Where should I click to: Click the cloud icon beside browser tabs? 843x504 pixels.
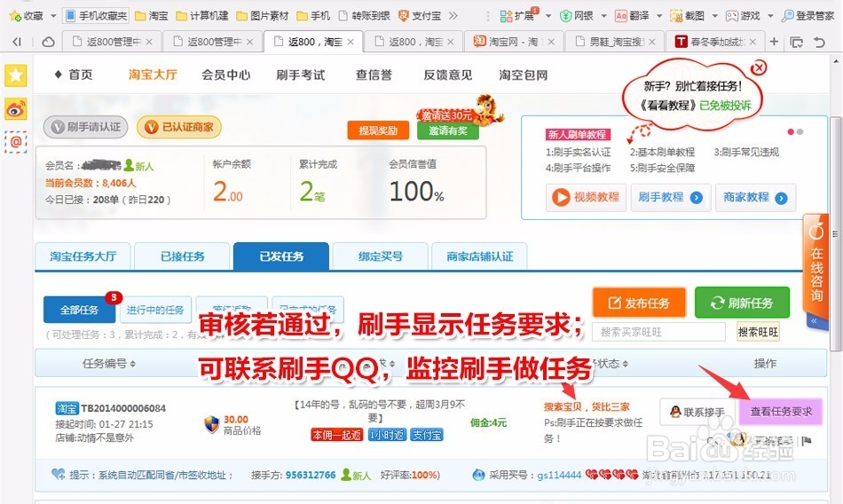click(x=49, y=42)
